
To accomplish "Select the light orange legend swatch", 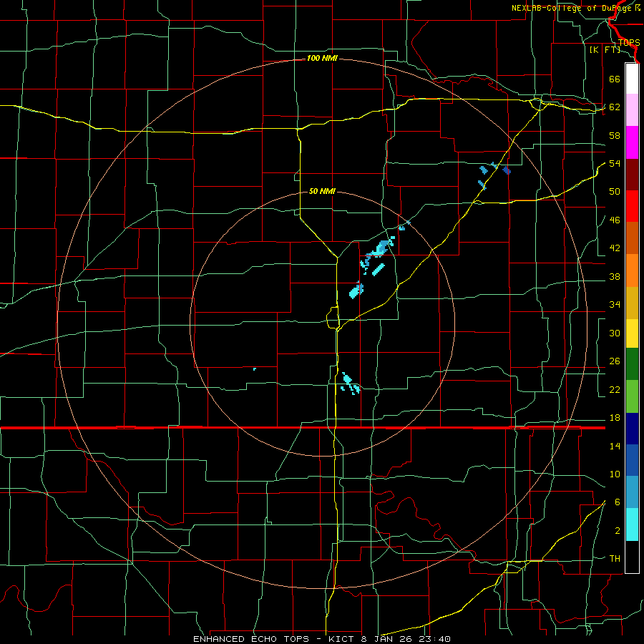I will click(632, 270).
